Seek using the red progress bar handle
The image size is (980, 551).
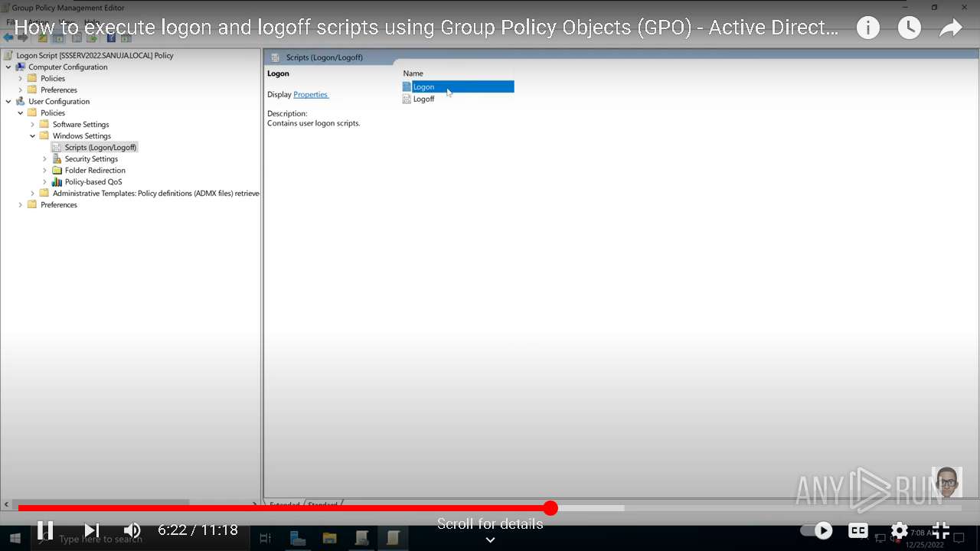coord(550,508)
